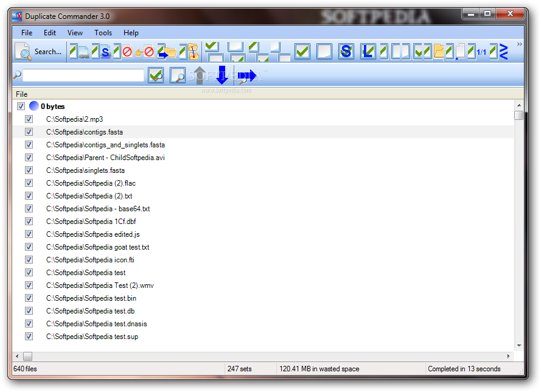Click the checkmark with magnifier filter icon
This screenshot has width=541, height=392.
point(156,75)
